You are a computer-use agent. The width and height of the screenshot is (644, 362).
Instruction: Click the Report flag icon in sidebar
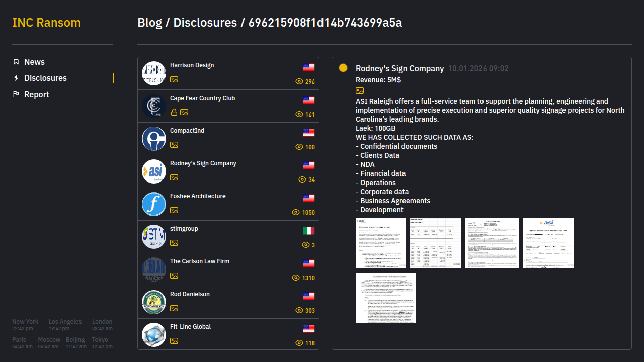(16, 94)
